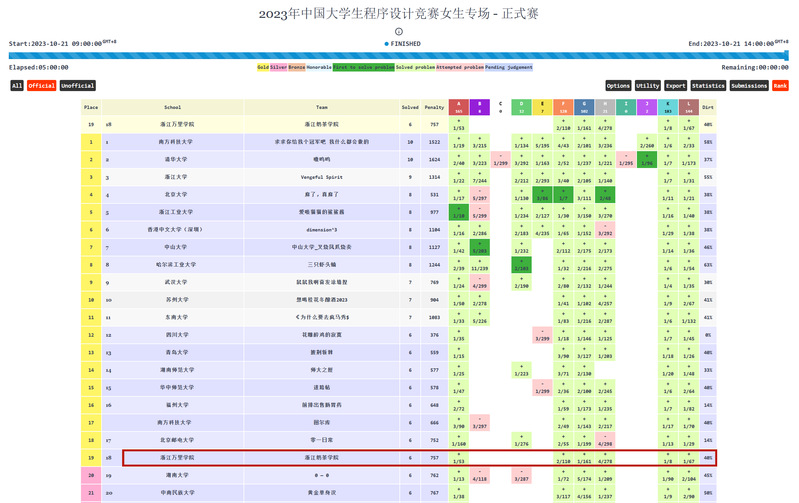799x503 pixels.
Task: Toggle the Official filter
Action: tap(41, 86)
